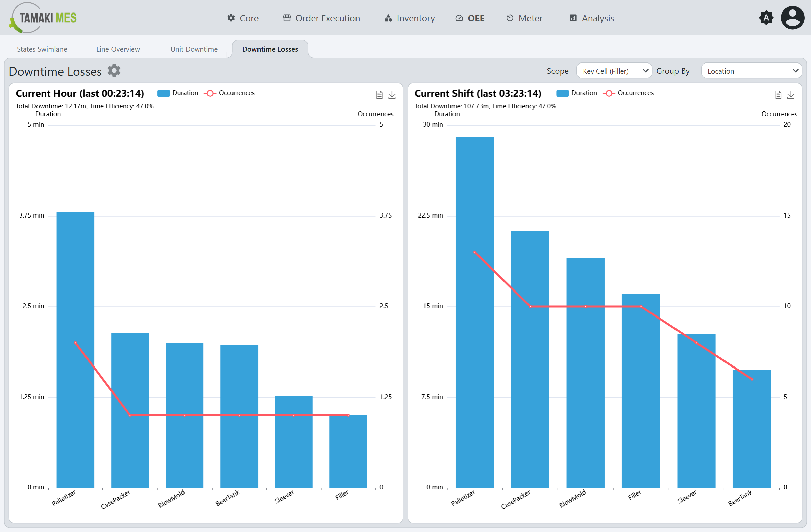Viewport: 811px width, 532px height.
Task: Open data view for Current Hour chart
Action: pyautogui.click(x=379, y=95)
